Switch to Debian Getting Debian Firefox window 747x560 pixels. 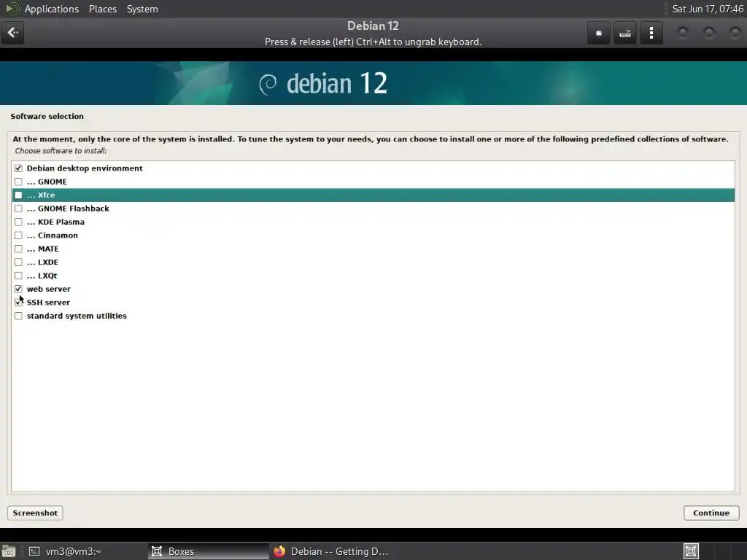click(x=331, y=551)
